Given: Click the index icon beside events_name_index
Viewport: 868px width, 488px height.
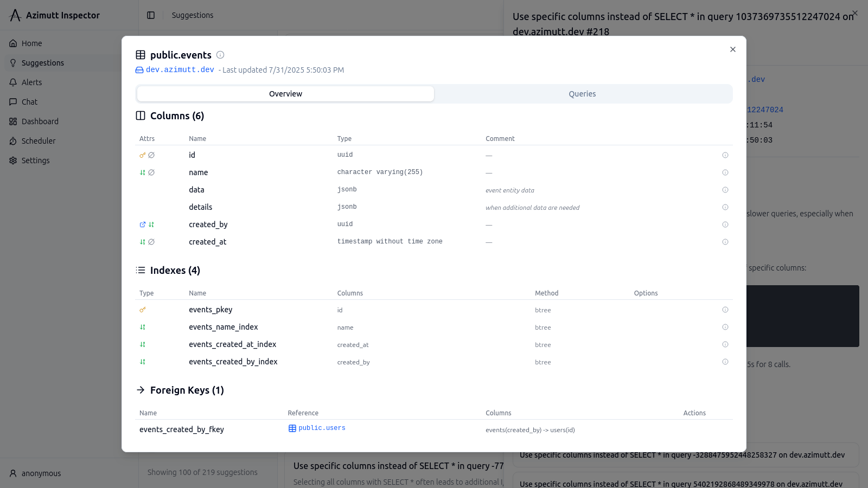Looking at the screenshot, I should pos(143,327).
